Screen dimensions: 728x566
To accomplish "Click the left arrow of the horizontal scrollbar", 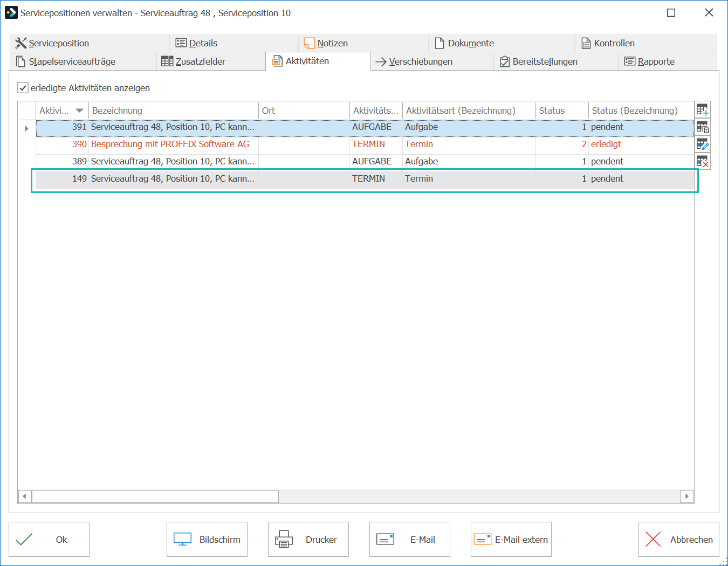I will [x=25, y=496].
